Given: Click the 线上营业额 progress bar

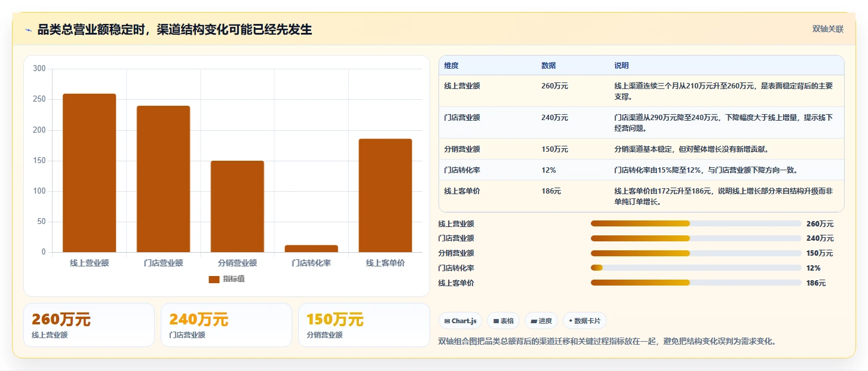Looking at the screenshot, I should click(696, 223).
